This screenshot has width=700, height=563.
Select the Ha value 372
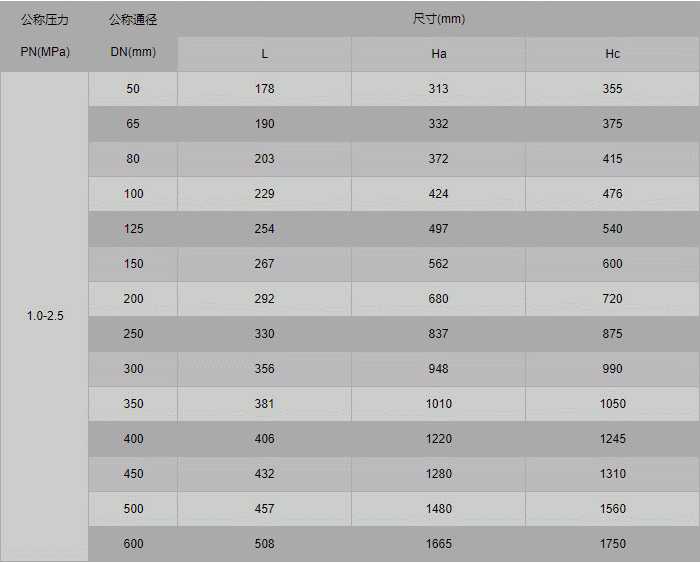(x=438, y=159)
